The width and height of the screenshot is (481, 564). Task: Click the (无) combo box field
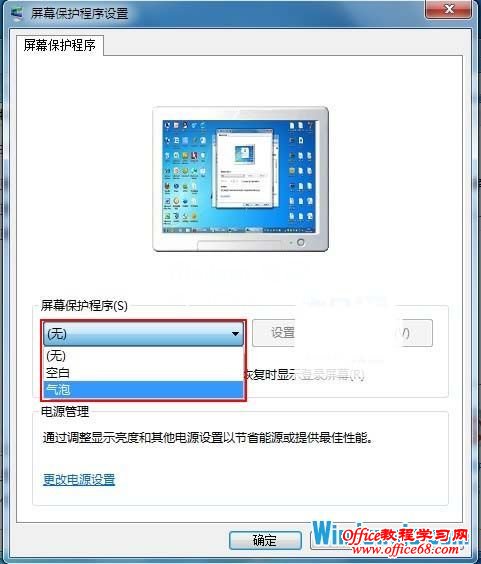coord(144,334)
